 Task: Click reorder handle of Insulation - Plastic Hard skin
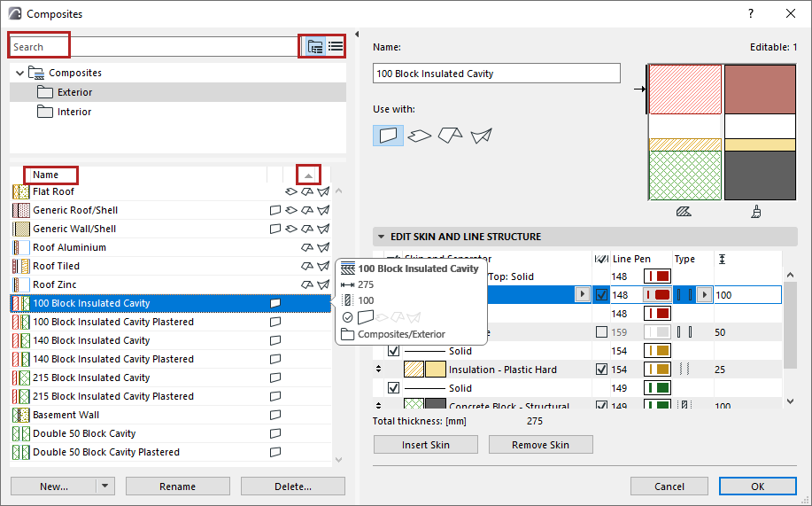point(379,370)
